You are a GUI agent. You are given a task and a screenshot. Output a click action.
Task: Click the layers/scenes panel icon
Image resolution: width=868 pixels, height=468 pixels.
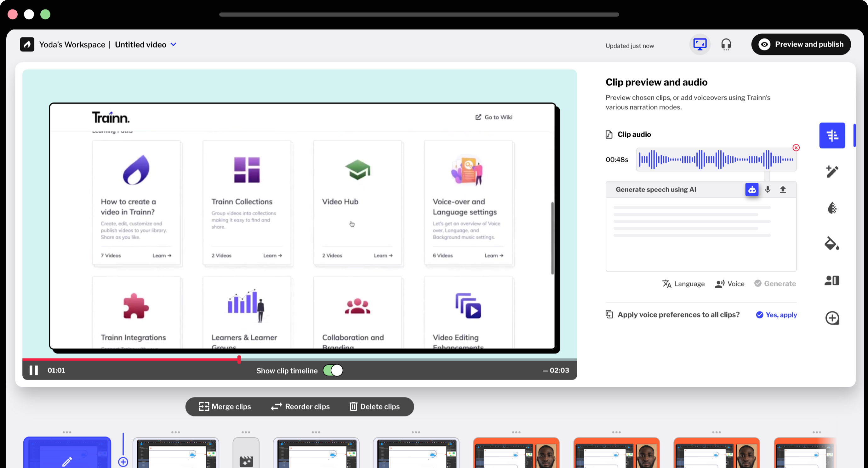coord(832,280)
